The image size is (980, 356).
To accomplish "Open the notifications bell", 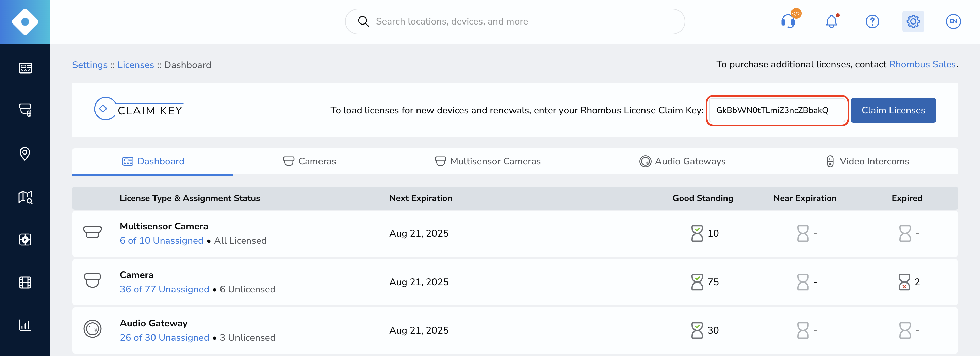I will pos(832,21).
